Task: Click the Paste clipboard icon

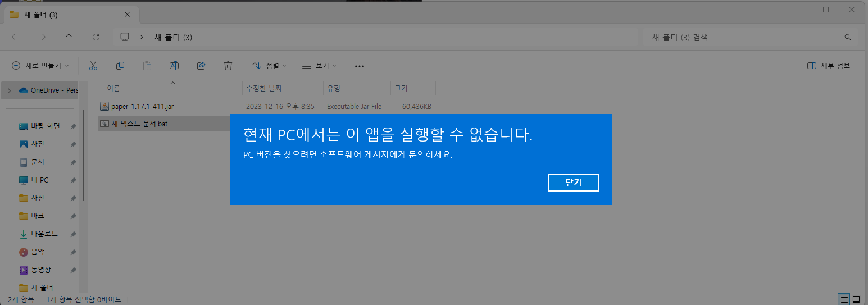Action: 147,66
